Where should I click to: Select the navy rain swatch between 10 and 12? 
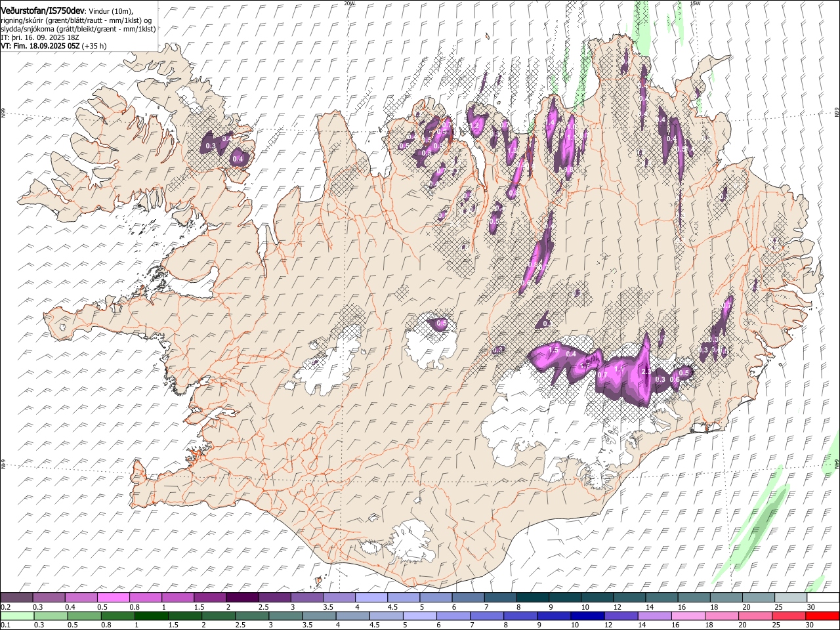coord(587,616)
